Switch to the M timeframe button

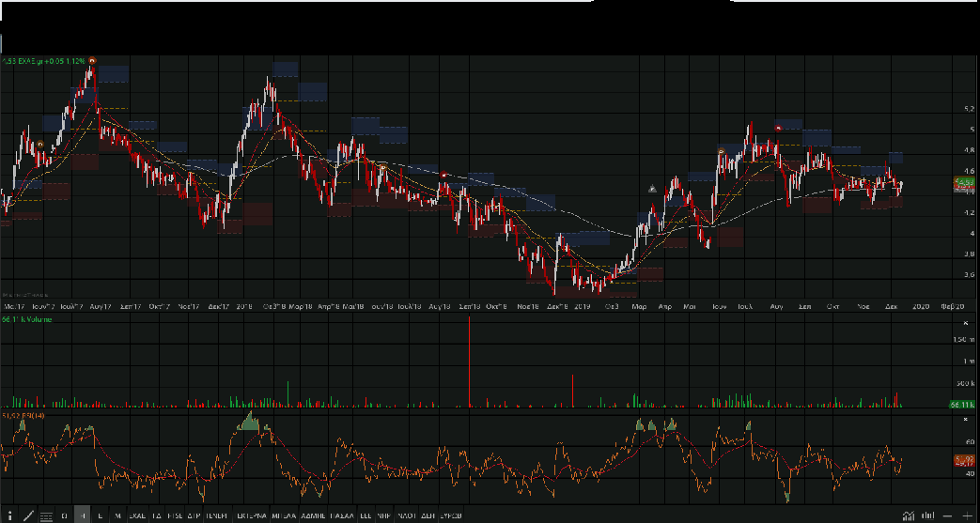click(x=117, y=515)
